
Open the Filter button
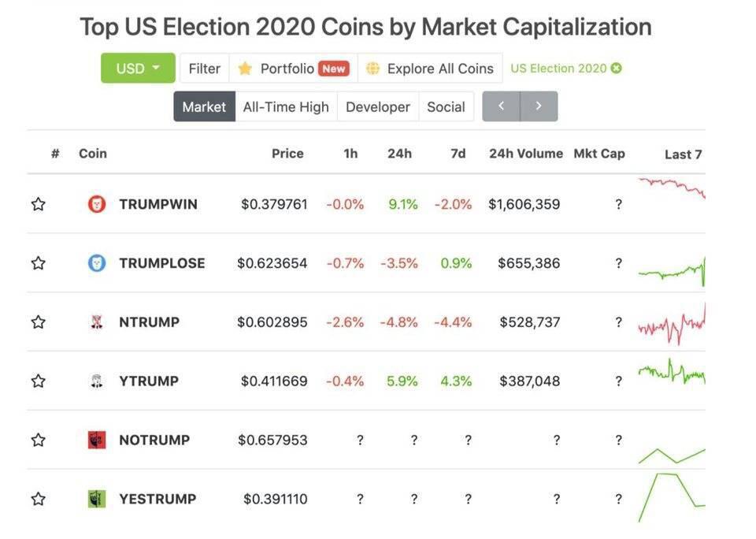(x=205, y=69)
